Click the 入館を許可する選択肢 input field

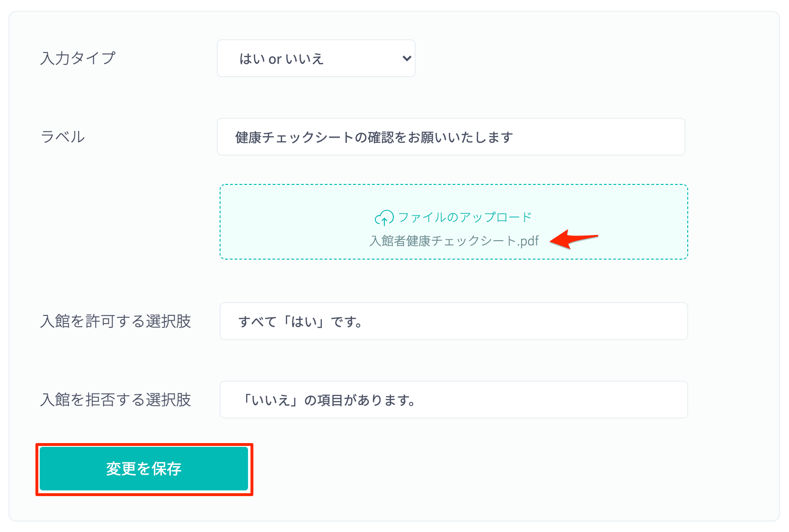(x=454, y=321)
